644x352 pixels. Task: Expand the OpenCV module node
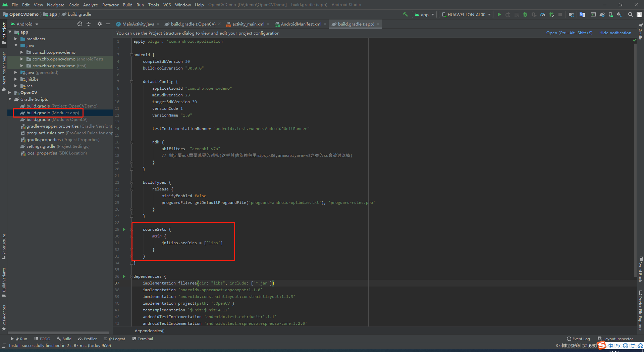(10, 92)
